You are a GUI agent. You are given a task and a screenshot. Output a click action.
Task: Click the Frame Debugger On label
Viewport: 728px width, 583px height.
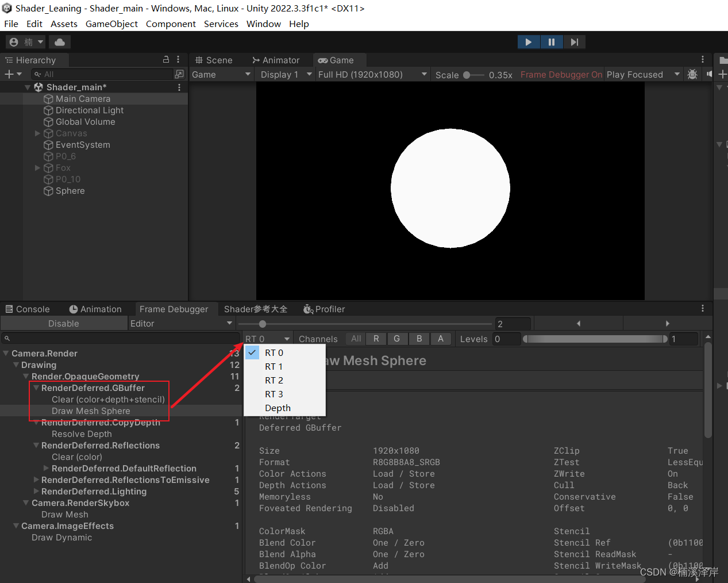point(561,74)
